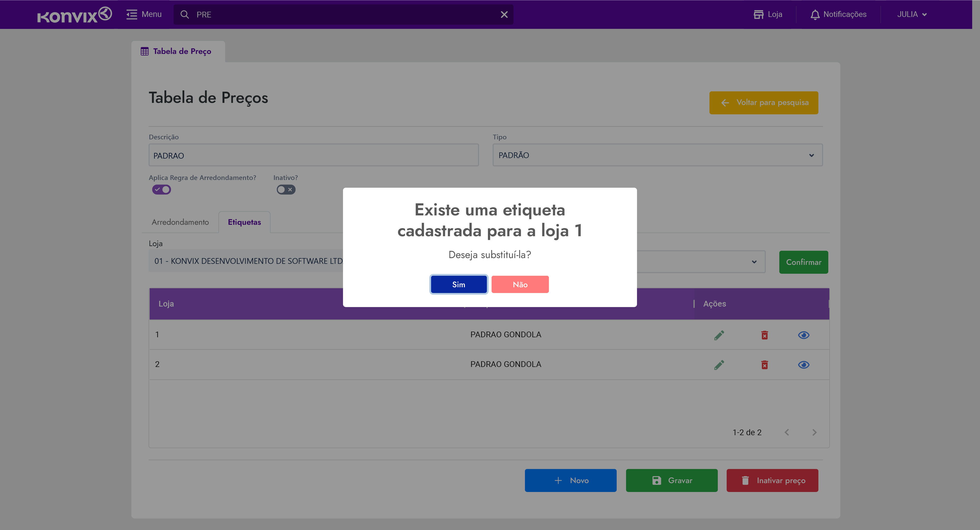The width and height of the screenshot is (980, 530).
Task: Confirm replacement by pressing Sim
Action: pyautogui.click(x=458, y=284)
